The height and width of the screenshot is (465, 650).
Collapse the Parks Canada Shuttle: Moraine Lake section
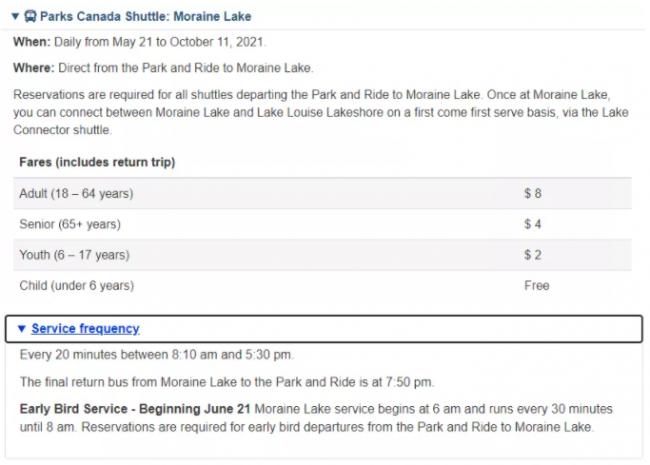point(14,17)
